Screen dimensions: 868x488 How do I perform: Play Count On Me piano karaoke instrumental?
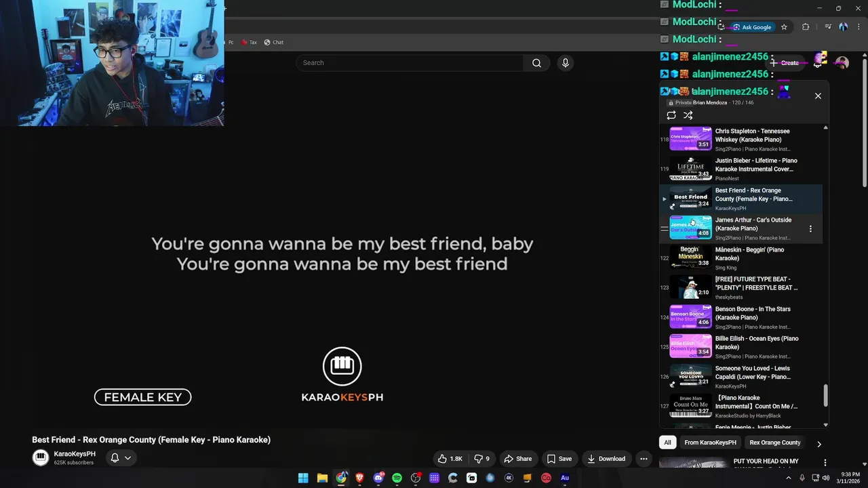pos(741,406)
